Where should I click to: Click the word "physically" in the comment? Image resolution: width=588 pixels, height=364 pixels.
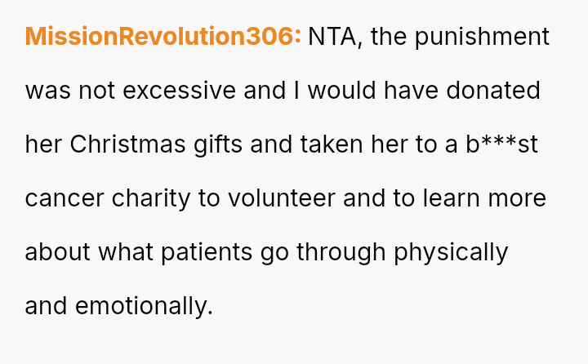point(451,252)
